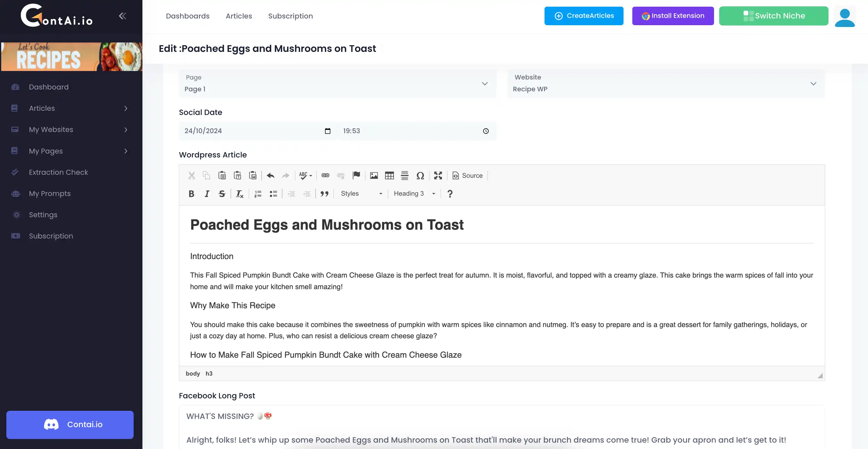Insert a table with the Table icon
Screen dimensions: 868x449
pos(389,175)
